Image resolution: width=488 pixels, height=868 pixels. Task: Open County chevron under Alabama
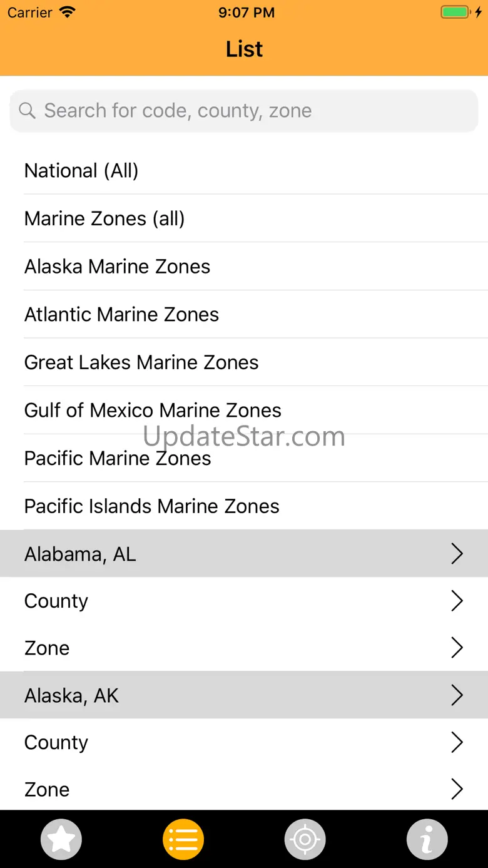click(x=457, y=601)
